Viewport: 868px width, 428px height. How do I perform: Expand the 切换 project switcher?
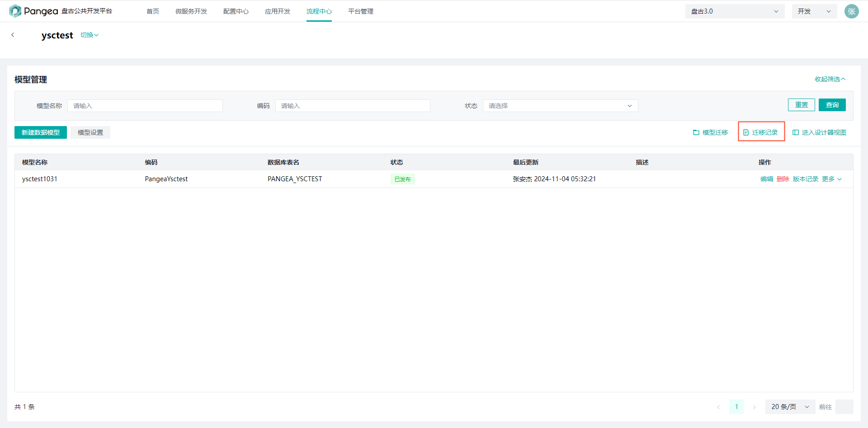coord(90,35)
